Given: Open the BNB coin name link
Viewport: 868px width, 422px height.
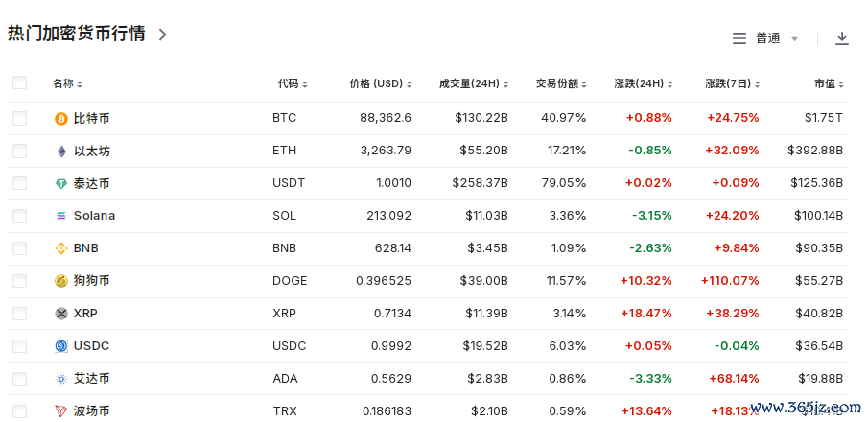Looking at the screenshot, I should point(85,248).
